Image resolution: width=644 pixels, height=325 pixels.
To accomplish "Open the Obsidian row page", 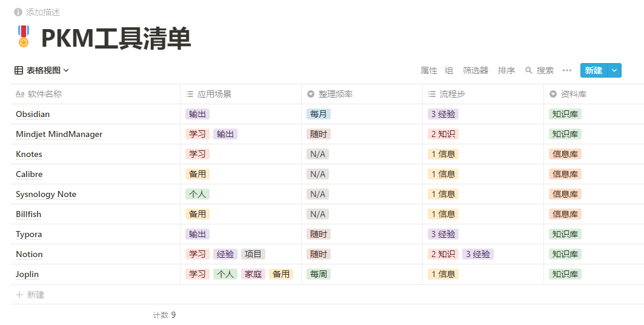I will click(x=33, y=114).
